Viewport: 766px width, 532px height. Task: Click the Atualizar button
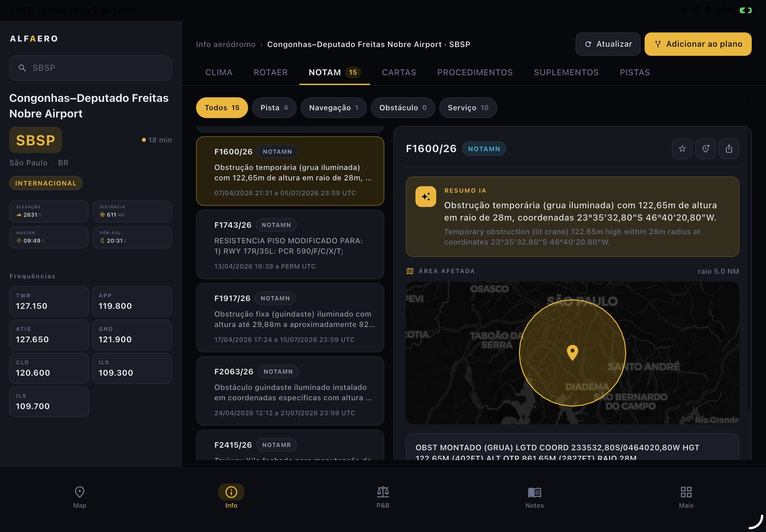608,44
